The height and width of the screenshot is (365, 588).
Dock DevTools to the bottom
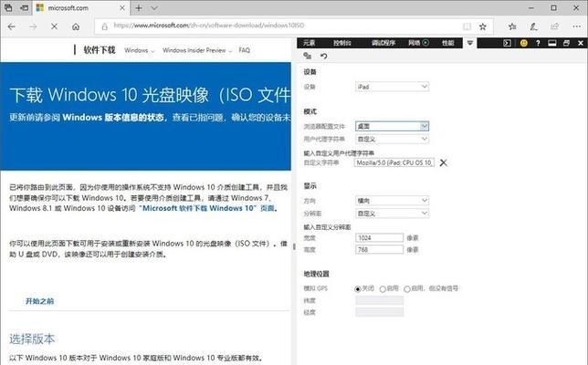point(552,43)
